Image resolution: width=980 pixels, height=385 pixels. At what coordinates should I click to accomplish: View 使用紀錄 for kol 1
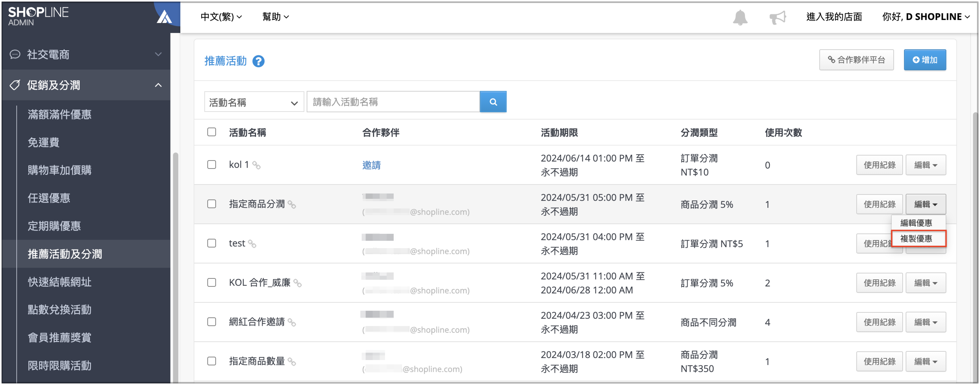[879, 165]
